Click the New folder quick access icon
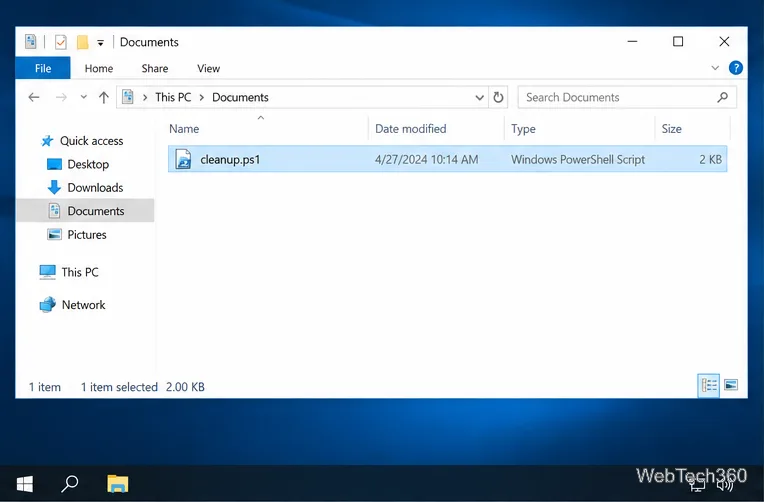This screenshot has height=502, width=764. tap(82, 42)
